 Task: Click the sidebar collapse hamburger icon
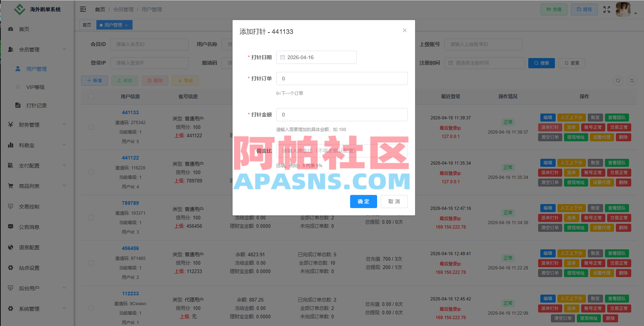(x=83, y=9)
